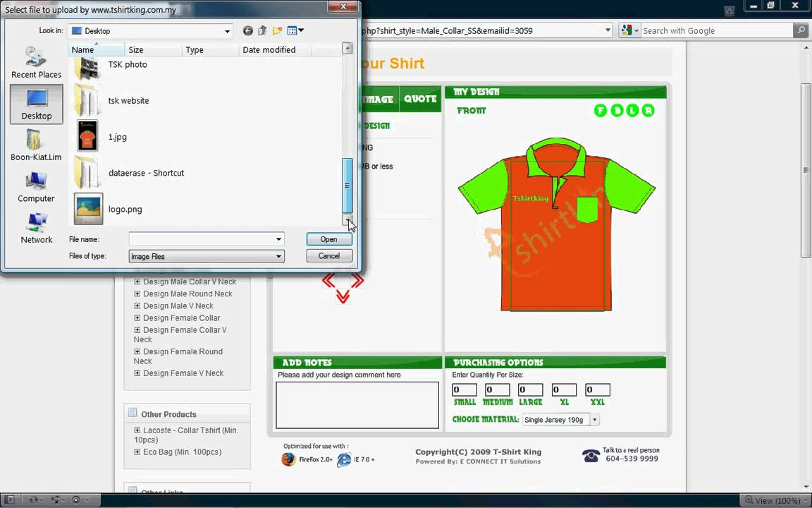Click the file list scroll-up arrow
The image size is (812, 508).
347,49
